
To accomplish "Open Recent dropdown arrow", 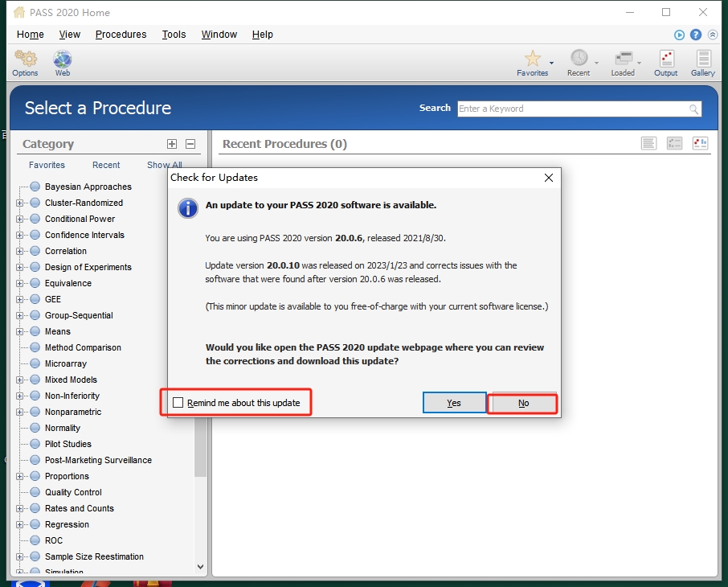I will tap(596, 63).
